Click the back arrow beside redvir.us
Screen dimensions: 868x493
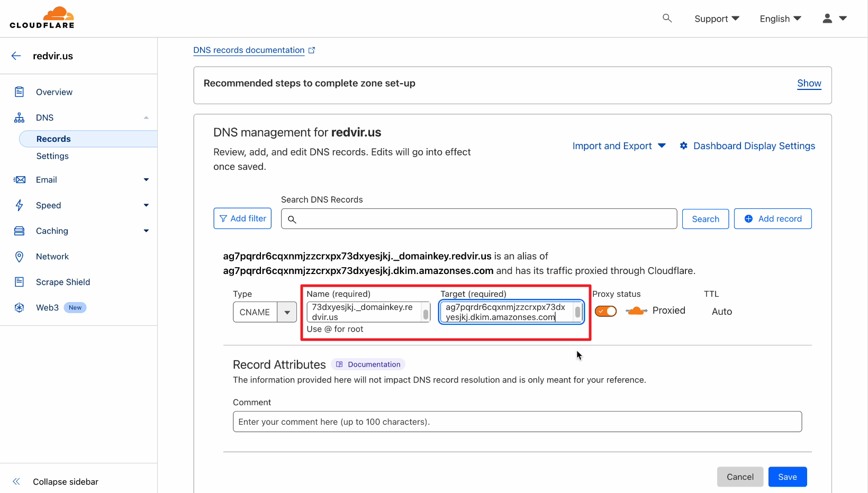coord(16,56)
